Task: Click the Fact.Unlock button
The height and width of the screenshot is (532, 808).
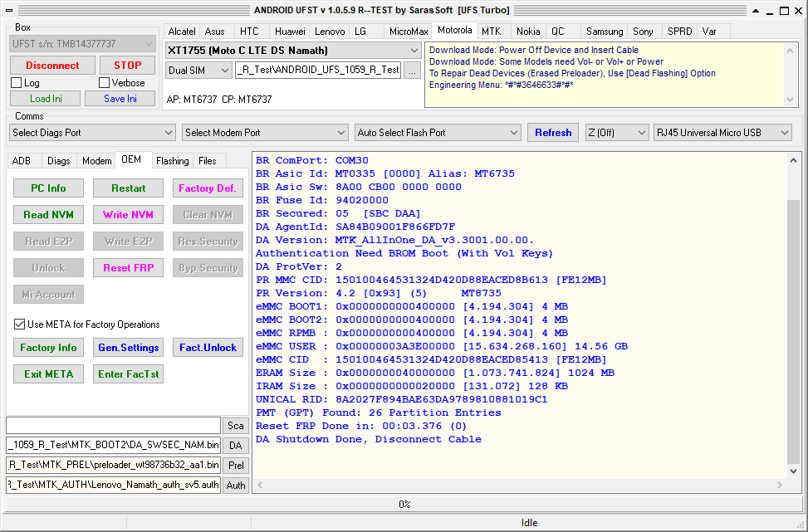Action: pyautogui.click(x=208, y=348)
